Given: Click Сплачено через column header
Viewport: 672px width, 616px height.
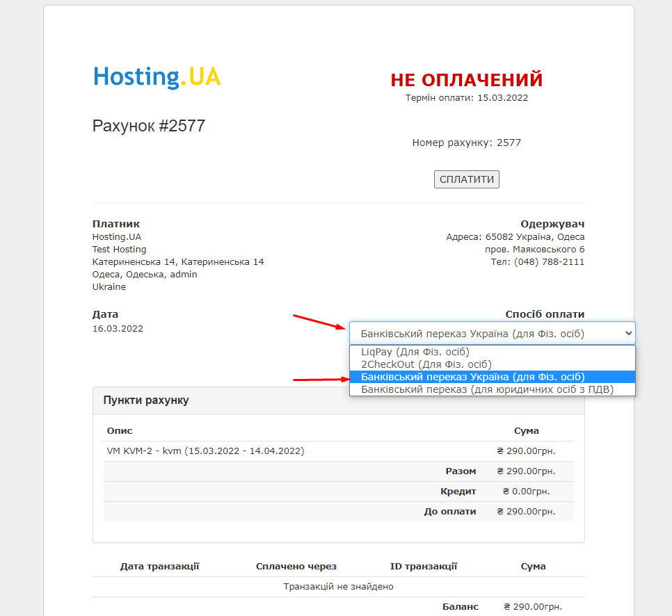Looking at the screenshot, I should pos(296,567).
